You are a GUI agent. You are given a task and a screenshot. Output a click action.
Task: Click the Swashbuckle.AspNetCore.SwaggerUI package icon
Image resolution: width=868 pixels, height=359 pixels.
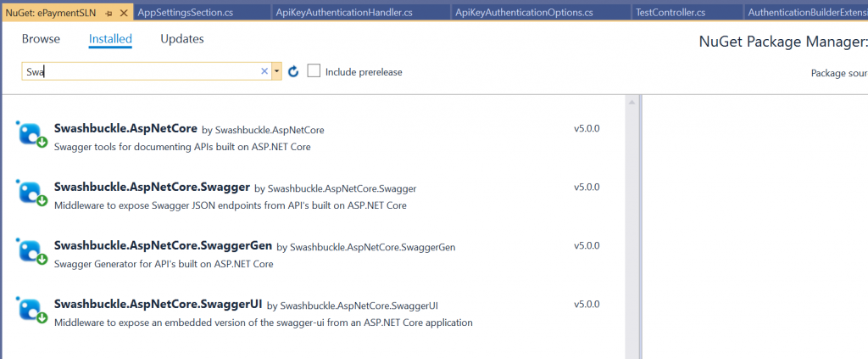(x=32, y=310)
